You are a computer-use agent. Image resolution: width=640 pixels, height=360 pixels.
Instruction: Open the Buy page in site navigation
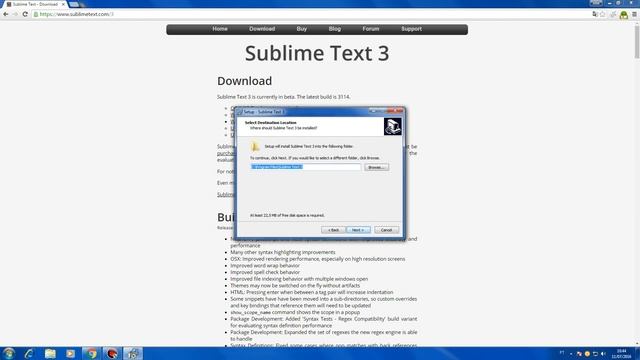pos(302,29)
